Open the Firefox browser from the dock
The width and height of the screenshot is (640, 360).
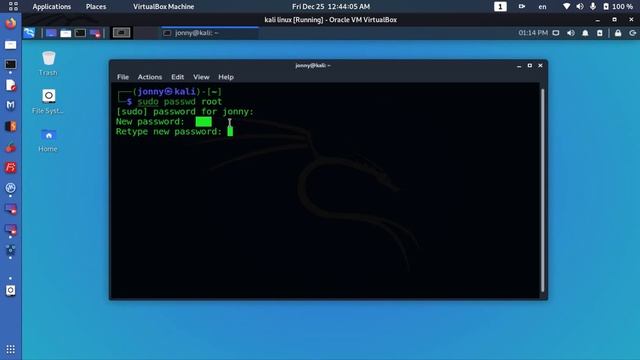point(11,23)
